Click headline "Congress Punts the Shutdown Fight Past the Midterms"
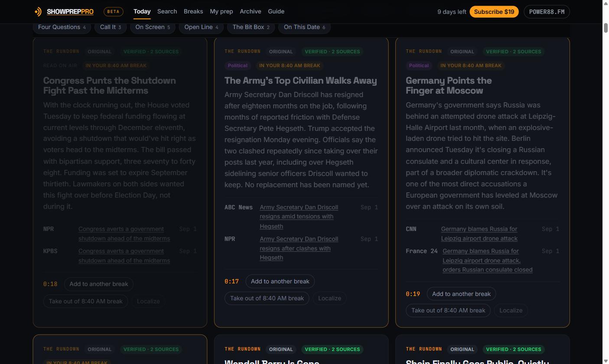Viewport: 609px width, 364px height. pyautogui.click(x=110, y=85)
